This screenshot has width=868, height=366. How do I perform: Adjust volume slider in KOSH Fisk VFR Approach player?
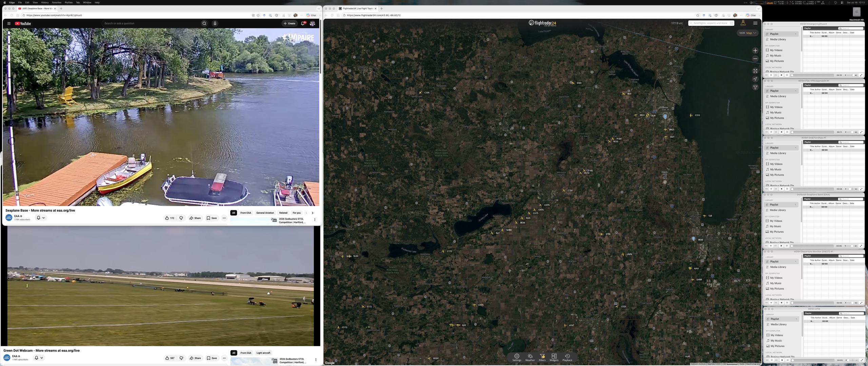point(851,132)
